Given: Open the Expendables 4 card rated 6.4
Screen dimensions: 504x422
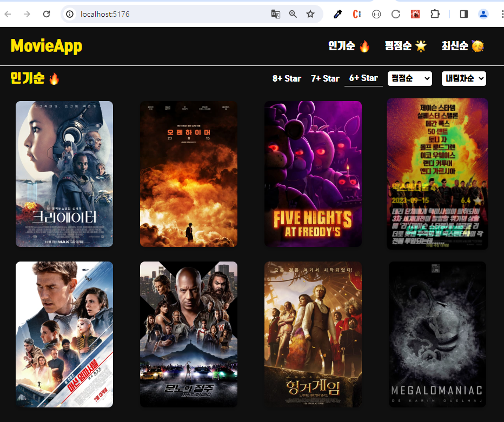Looking at the screenshot, I should [x=437, y=174].
